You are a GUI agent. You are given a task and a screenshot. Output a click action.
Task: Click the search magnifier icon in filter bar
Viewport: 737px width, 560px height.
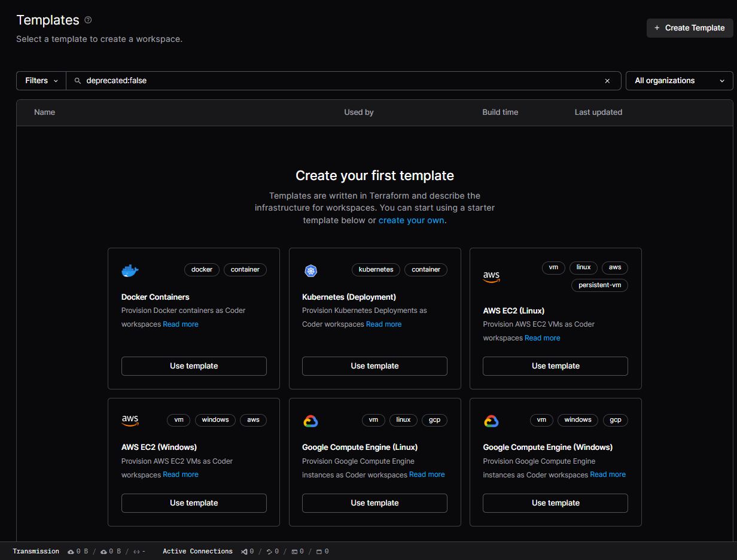77,81
